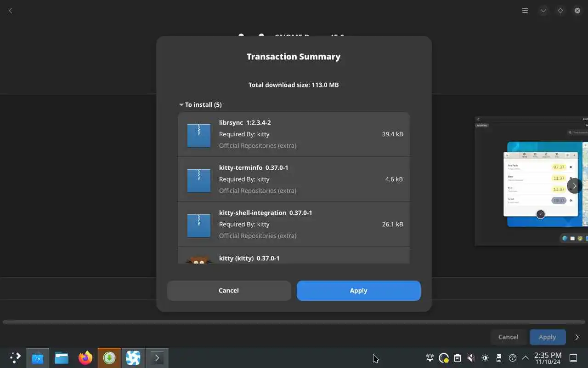Click the round tray icon left of the up arrow
588x368 pixels.
pos(513,358)
